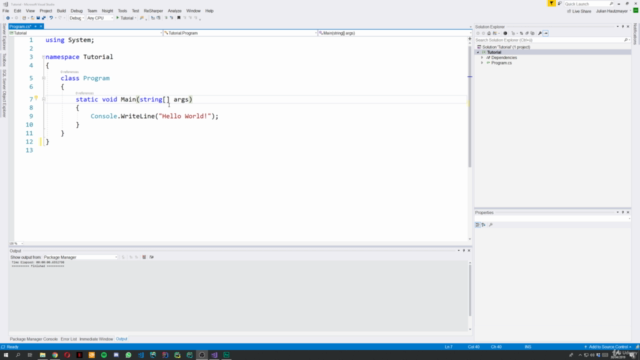
Task: Open the Edit menu
Action: point(17,11)
